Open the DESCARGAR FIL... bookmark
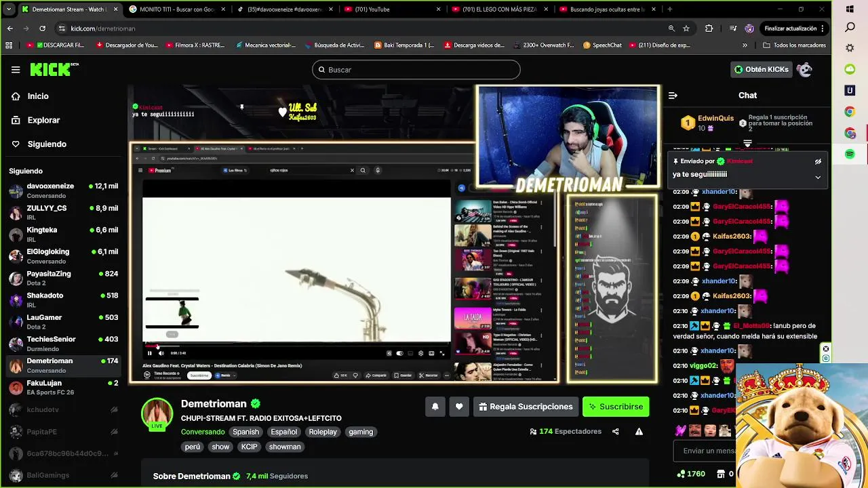868x488 pixels. [56, 45]
